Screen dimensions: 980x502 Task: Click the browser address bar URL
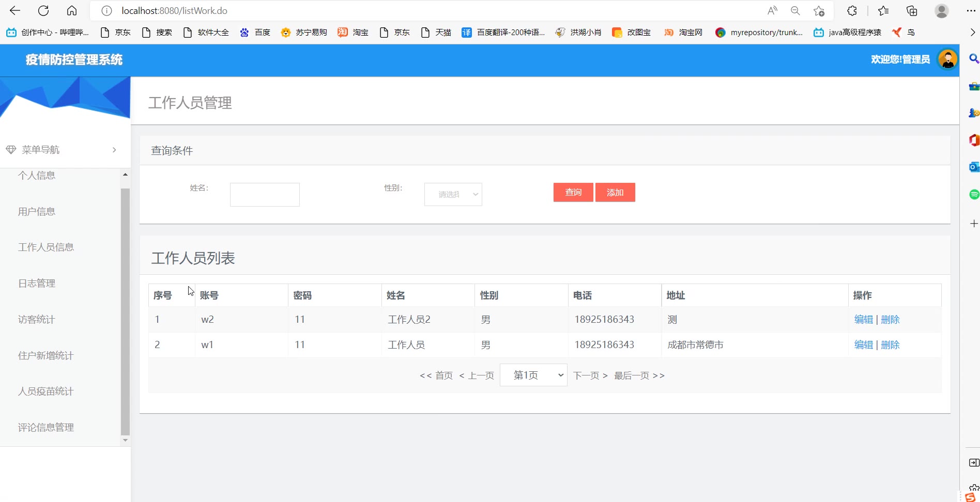click(174, 11)
